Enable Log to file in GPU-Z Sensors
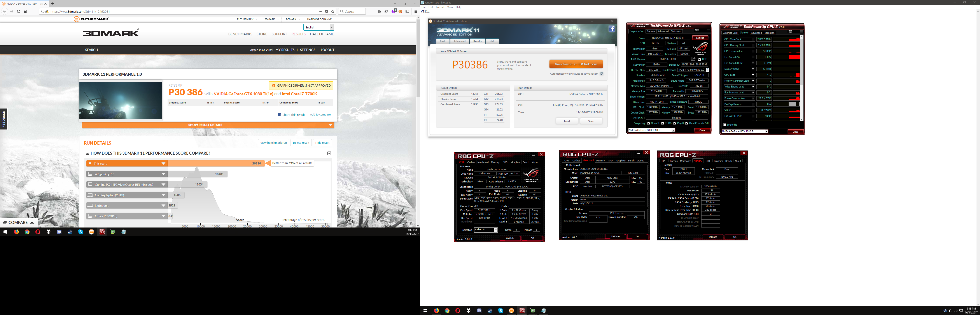The image size is (980, 315). click(724, 125)
